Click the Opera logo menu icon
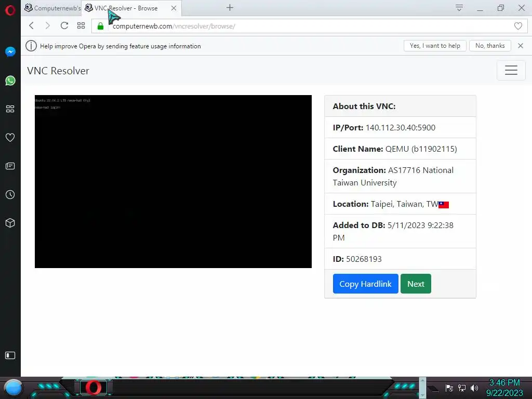 coord(10,10)
